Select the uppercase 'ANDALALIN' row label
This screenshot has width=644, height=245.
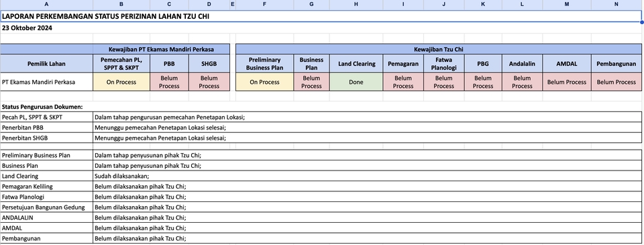pyautogui.click(x=46, y=217)
